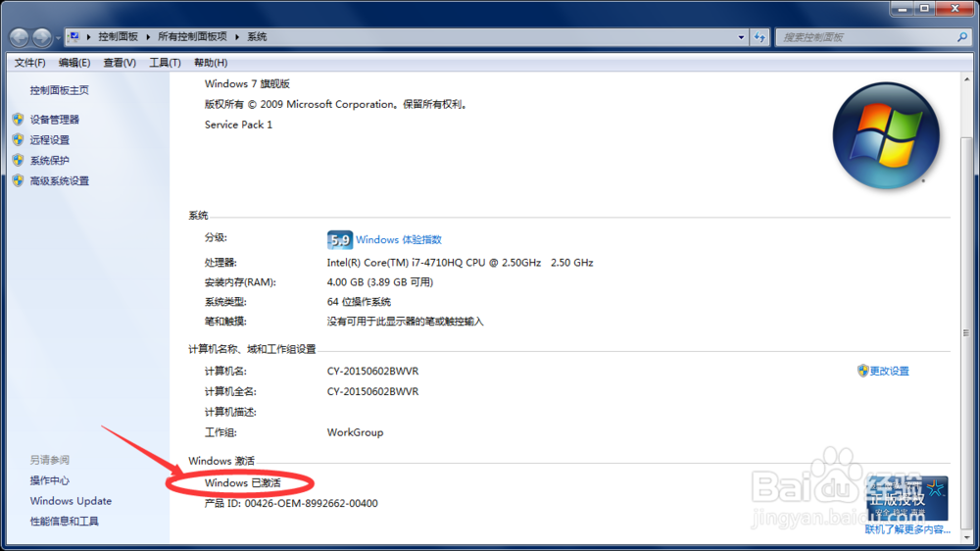Screen dimensions: 980x551
Task: Open 远程设置 link
Action: pyautogui.click(x=49, y=140)
